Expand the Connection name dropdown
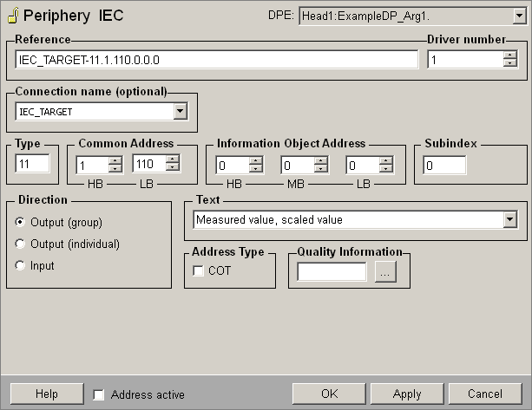This screenshot has height=410, width=532. [x=179, y=111]
